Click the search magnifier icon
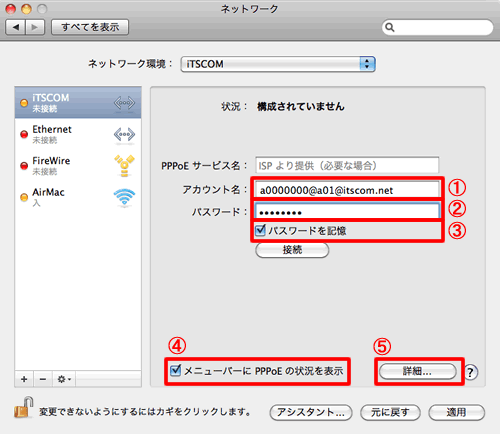500x434 pixels. pyautogui.click(x=389, y=27)
